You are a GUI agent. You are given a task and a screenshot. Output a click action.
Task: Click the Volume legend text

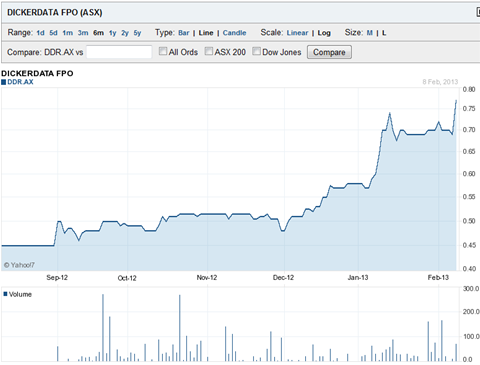[x=20, y=294]
